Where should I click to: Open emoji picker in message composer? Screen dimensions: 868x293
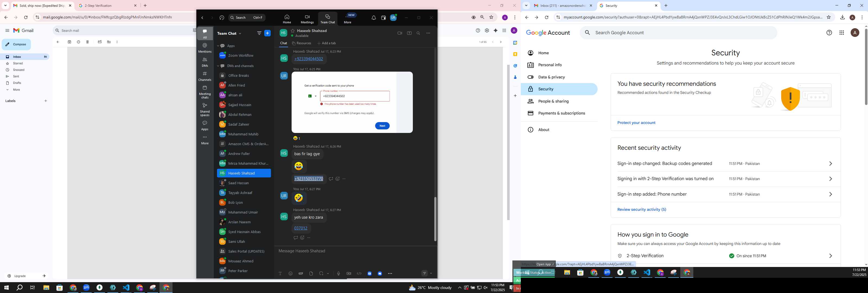(x=291, y=273)
